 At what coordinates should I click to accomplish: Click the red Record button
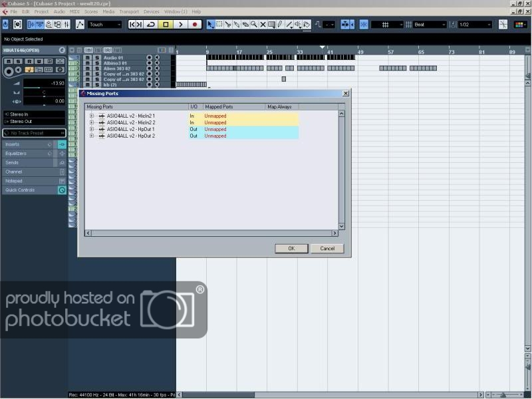coord(195,25)
